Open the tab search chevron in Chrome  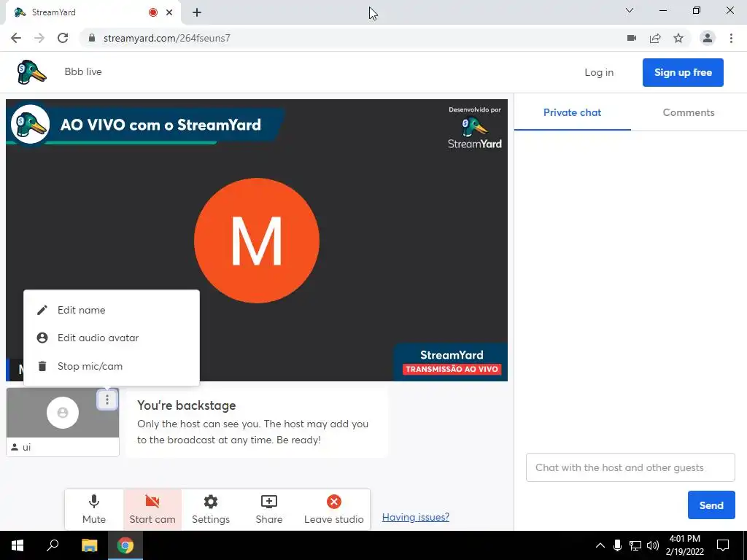[x=630, y=10]
